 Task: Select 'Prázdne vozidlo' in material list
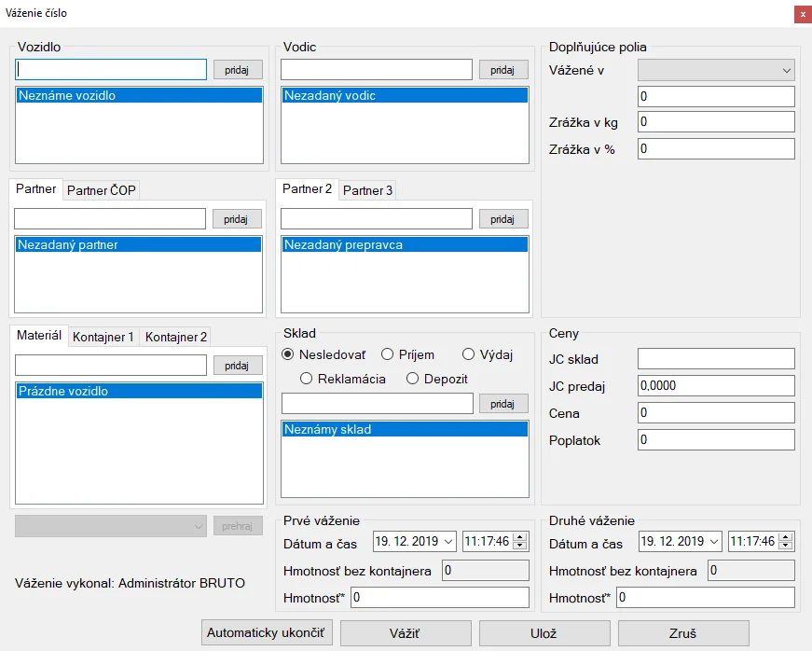point(139,391)
